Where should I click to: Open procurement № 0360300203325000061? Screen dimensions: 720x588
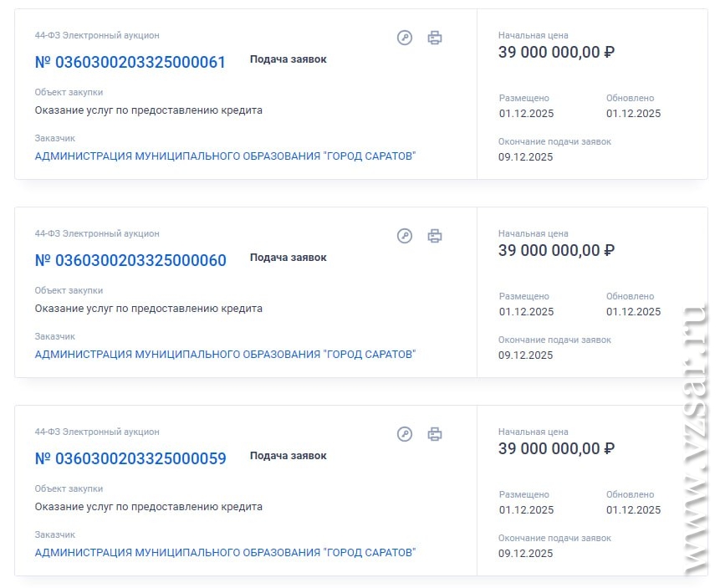tap(130, 62)
